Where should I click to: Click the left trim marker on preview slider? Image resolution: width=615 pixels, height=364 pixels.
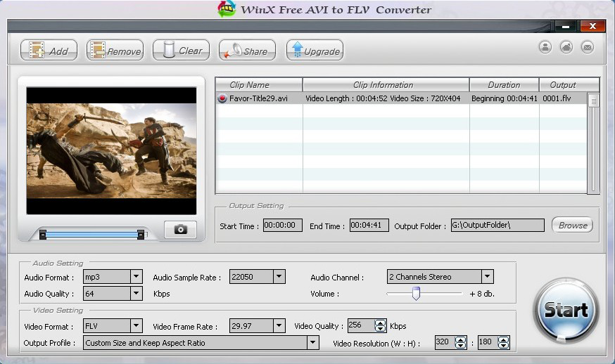pyautogui.click(x=43, y=235)
